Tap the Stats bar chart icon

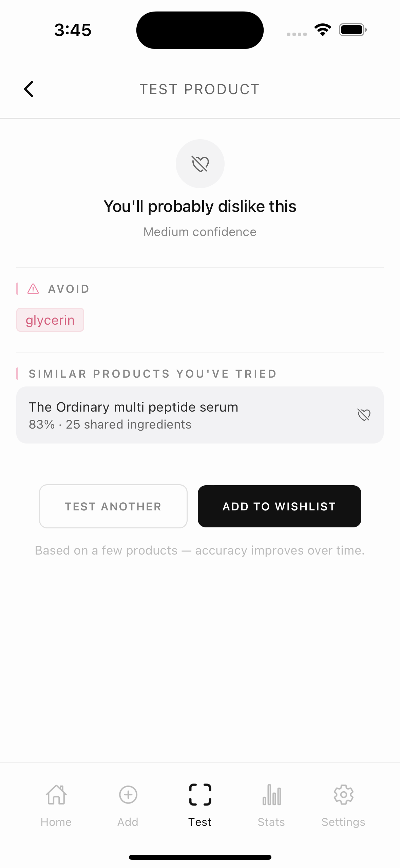271,795
